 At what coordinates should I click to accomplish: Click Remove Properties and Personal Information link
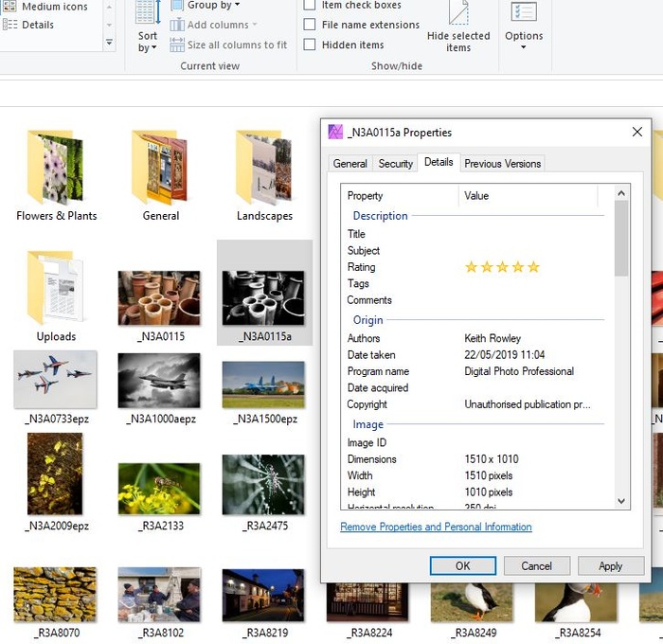click(436, 527)
